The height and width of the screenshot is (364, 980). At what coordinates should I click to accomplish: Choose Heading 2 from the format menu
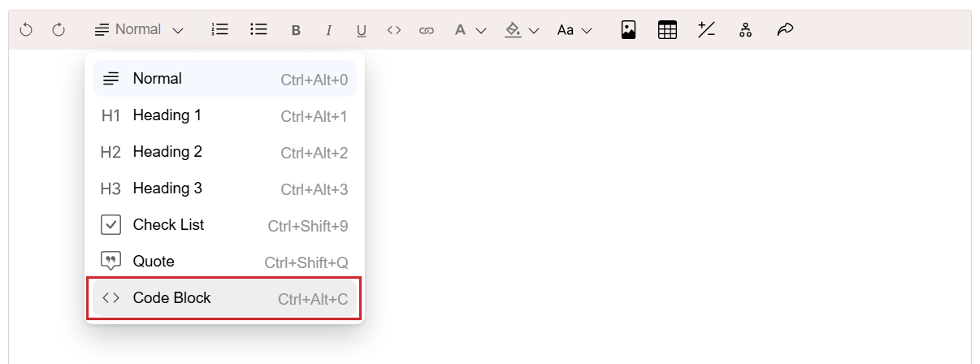tap(224, 152)
